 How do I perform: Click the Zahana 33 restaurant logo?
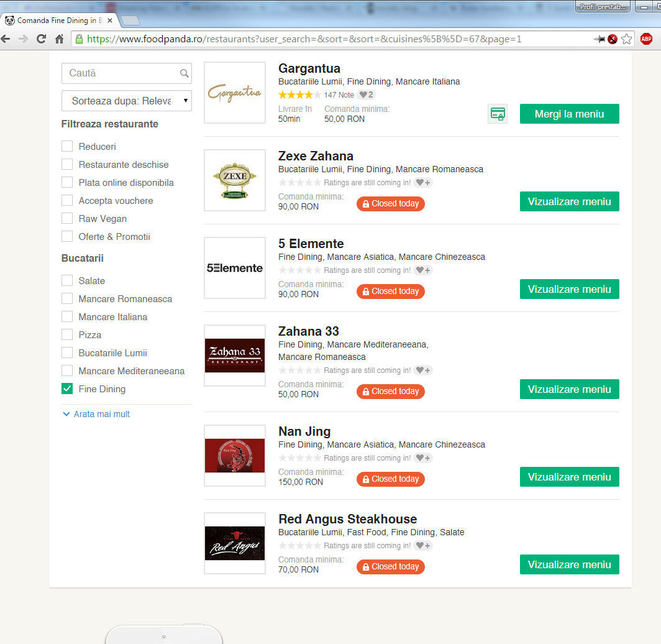pyautogui.click(x=235, y=356)
